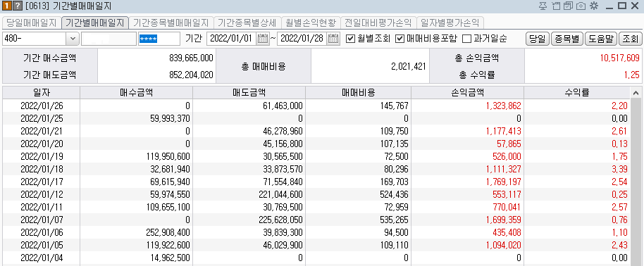Click the duplicate window icon in title bar
The width and height of the screenshot is (644, 266).
tap(569, 6)
